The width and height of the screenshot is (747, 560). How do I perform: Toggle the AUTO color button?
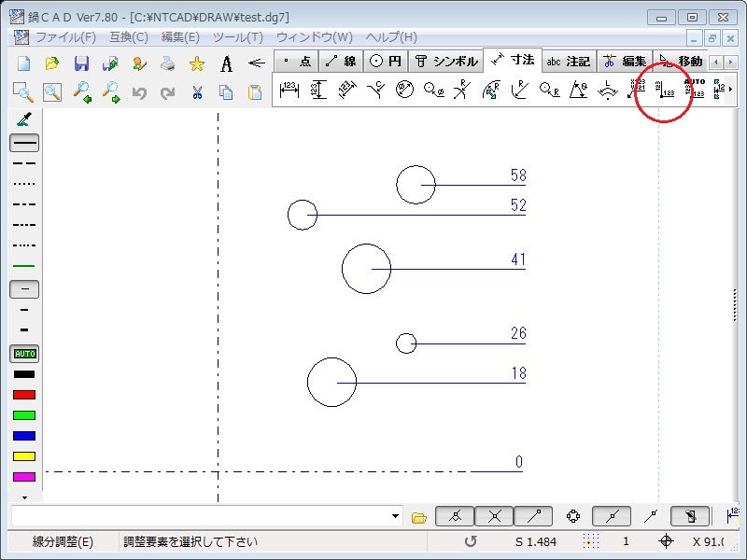pos(24,354)
